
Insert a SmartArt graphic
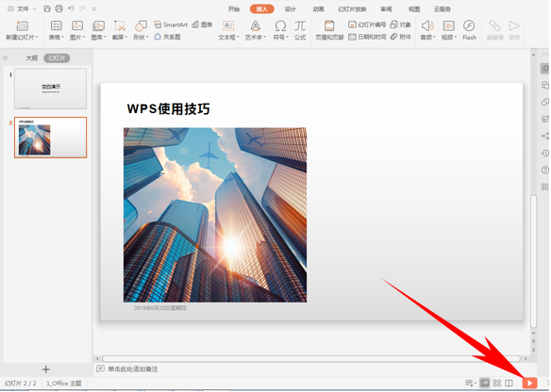coord(171,24)
